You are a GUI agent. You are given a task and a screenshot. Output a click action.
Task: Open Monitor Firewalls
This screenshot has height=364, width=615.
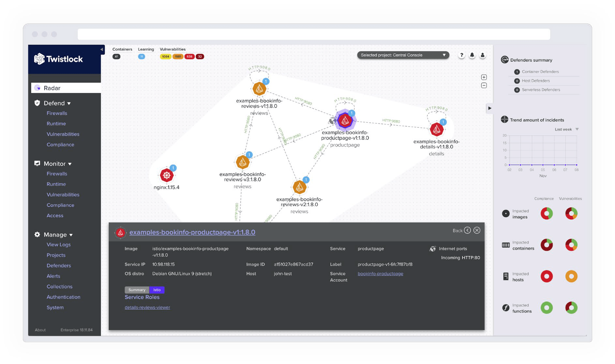click(57, 174)
